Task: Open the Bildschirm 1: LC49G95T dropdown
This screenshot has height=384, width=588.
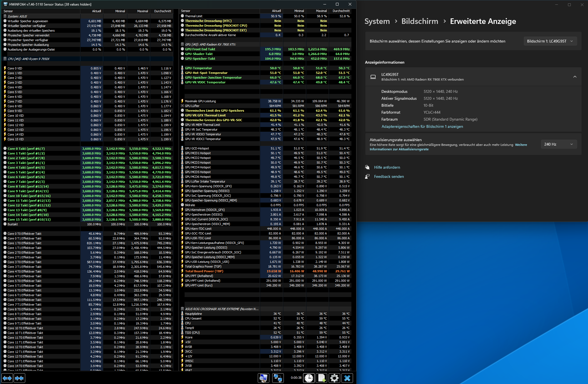Action: point(550,41)
